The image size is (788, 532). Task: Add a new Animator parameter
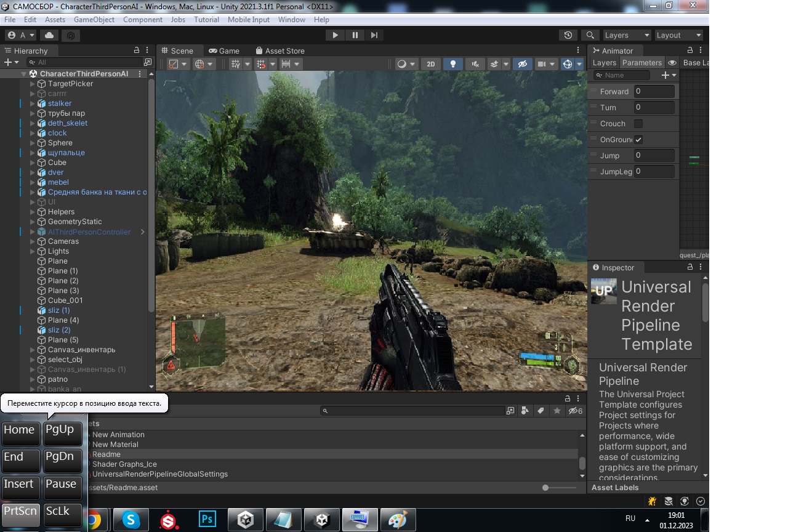pos(669,75)
